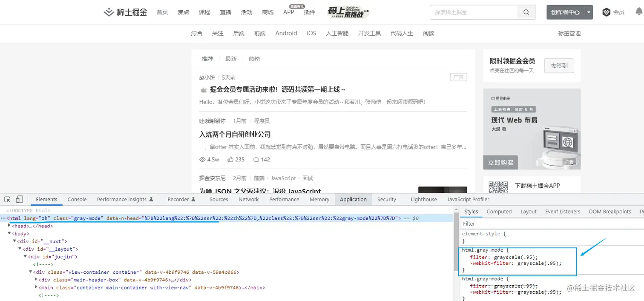Open the 现代 Web 布局 ad thumbnail

532,129
